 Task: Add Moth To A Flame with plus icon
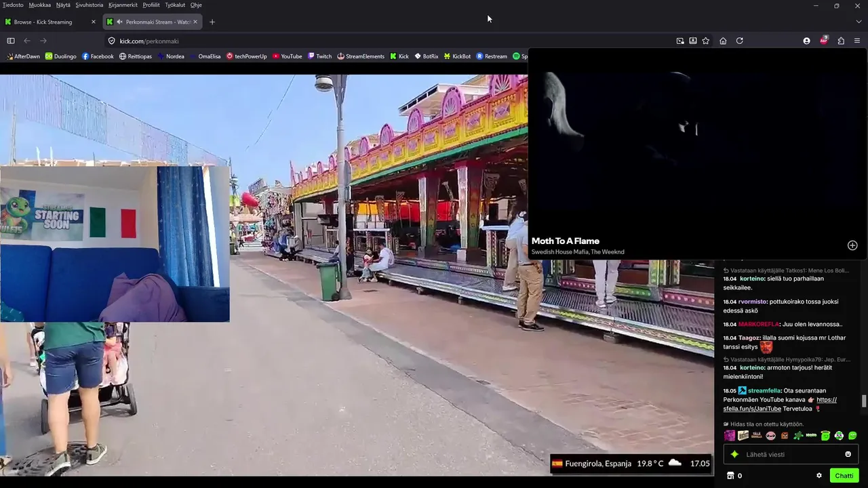[852, 245]
